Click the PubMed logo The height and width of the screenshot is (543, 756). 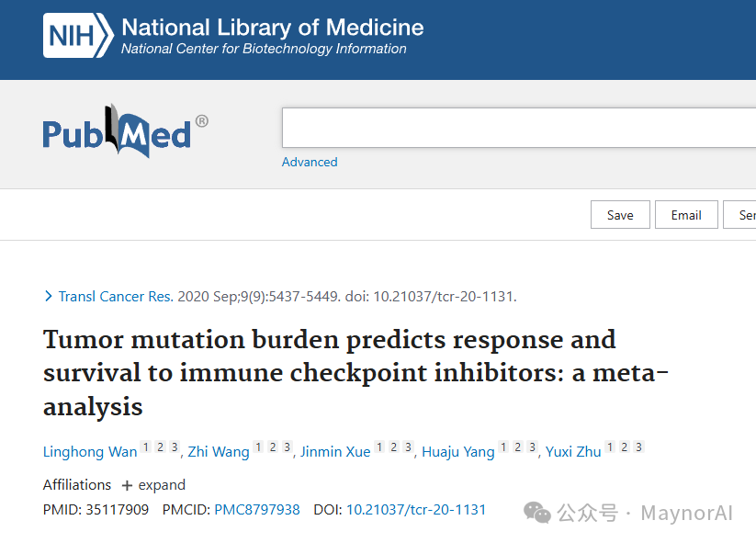(x=125, y=130)
